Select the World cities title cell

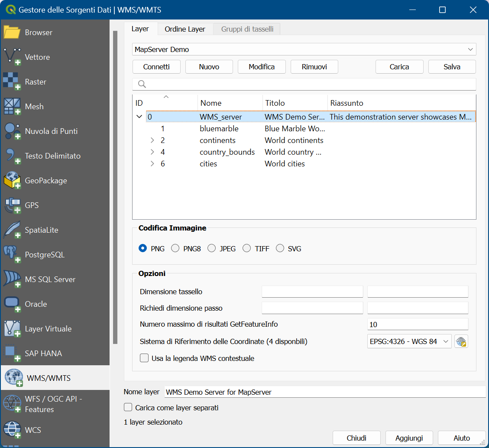pyautogui.click(x=285, y=164)
